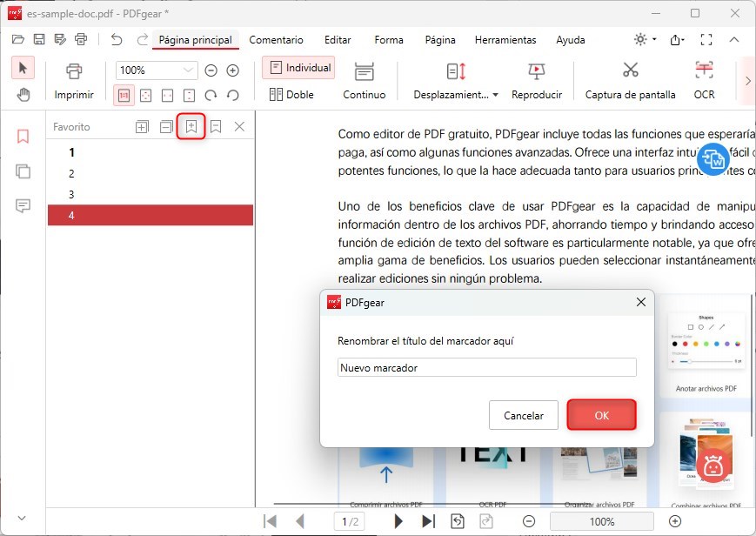Click the bookmark title input field
Viewport: 756px width, 536px height.
point(487,367)
